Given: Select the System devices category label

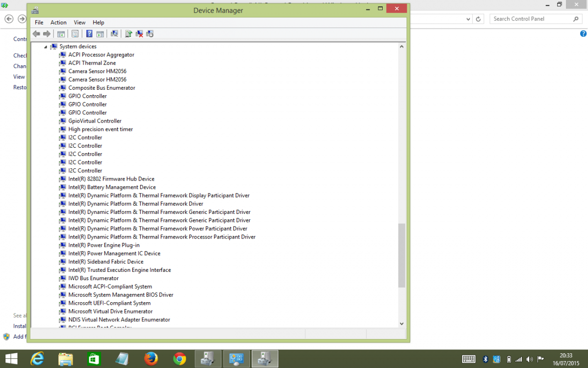Looking at the screenshot, I should tap(78, 47).
